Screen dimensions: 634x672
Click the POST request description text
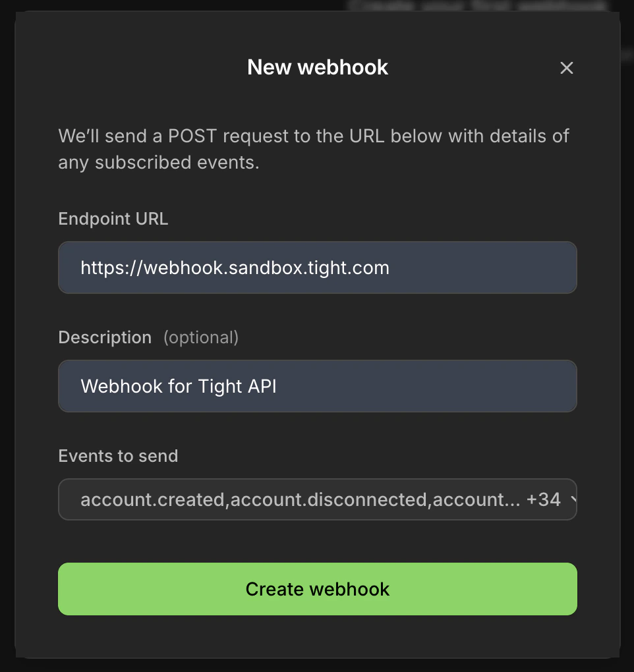click(x=314, y=149)
